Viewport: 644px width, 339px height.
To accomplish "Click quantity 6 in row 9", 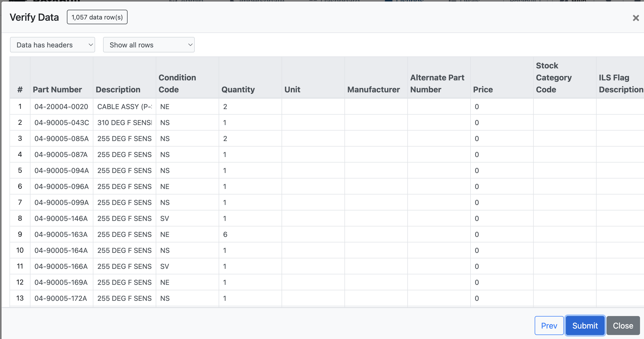I will coord(225,234).
